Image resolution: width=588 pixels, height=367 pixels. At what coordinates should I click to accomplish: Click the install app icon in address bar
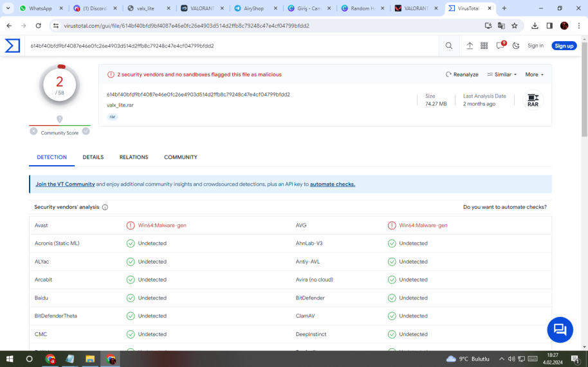click(488, 26)
